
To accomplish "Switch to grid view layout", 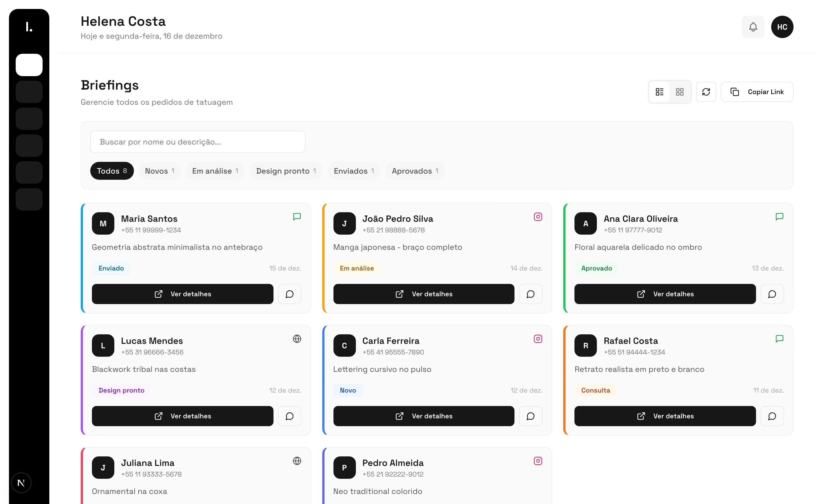I will pyautogui.click(x=680, y=92).
